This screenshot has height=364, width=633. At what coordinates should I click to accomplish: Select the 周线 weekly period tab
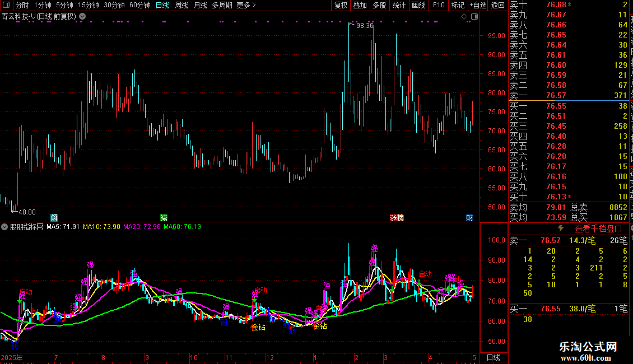pos(181,5)
